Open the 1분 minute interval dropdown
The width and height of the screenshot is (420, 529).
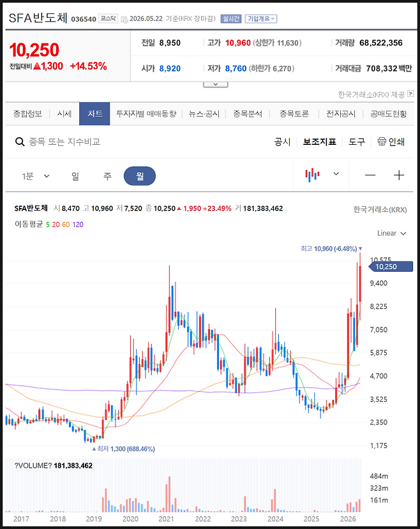pos(36,175)
